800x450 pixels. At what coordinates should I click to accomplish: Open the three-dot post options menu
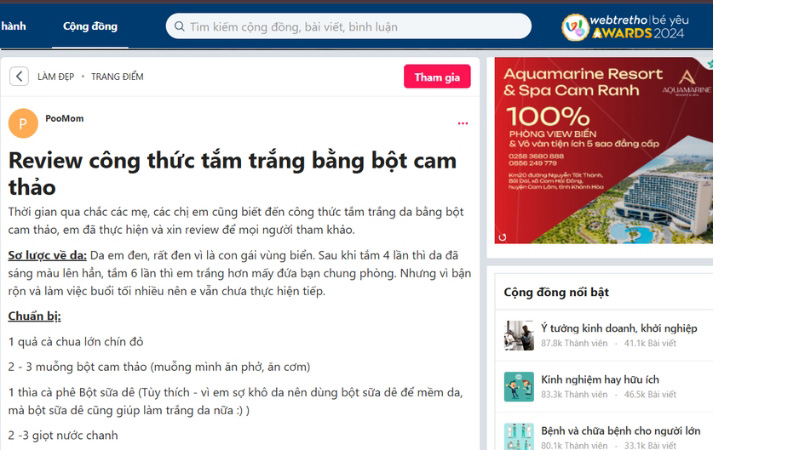pos(463,123)
